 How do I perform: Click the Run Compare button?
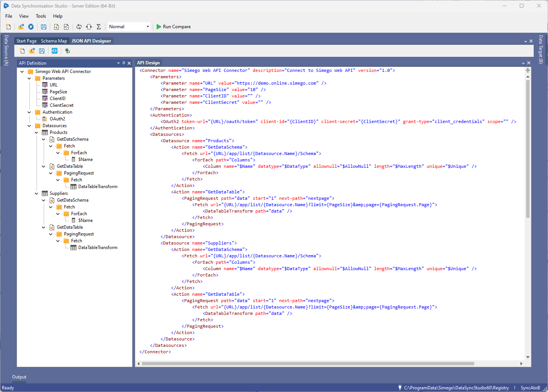pos(174,27)
